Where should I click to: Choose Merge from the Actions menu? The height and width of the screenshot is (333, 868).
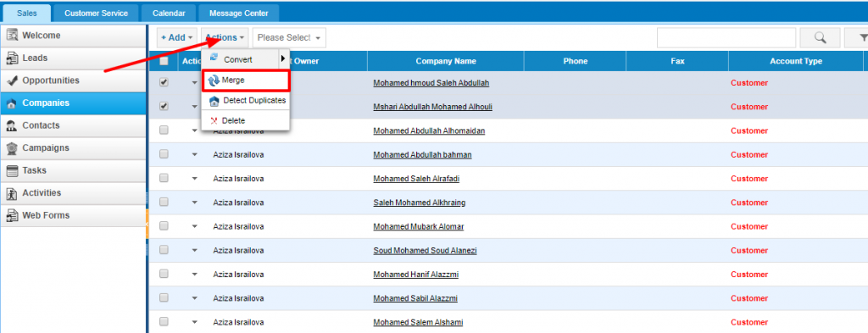(245, 80)
